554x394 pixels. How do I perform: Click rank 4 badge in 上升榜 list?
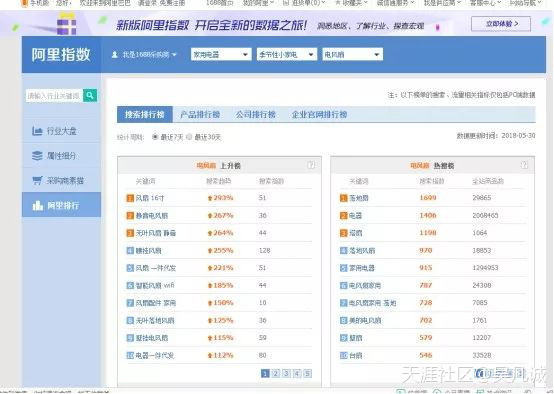[x=130, y=251]
